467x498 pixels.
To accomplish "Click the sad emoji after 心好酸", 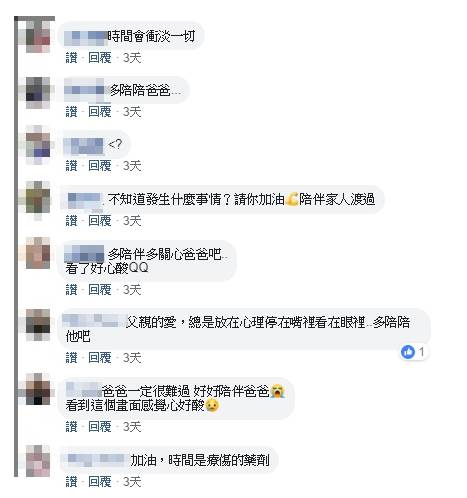I will coord(212,405).
